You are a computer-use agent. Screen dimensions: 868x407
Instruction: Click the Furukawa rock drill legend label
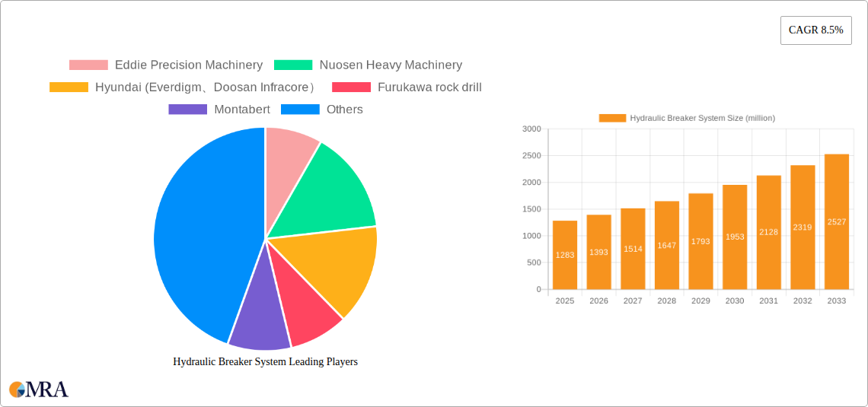pyautogui.click(x=429, y=87)
